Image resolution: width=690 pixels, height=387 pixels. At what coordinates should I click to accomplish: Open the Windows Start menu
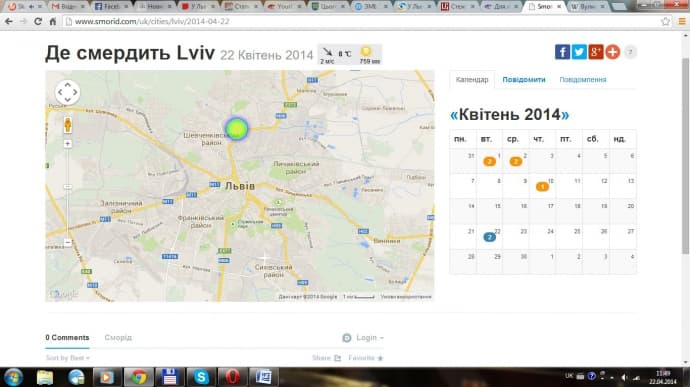14,377
